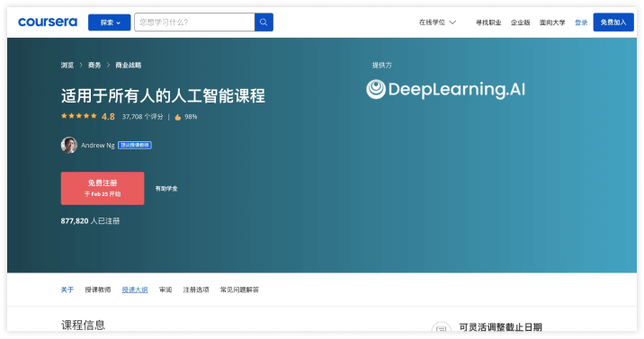The height and width of the screenshot is (339, 644).
Task: Open the 企业版 link
Action: (521, 22)
